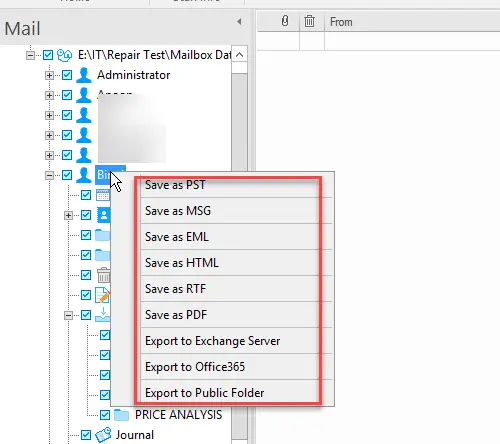Screen dimensions: 500x444
Task: Click the selected Bi mailbox user icon
Action: coord(84,175)
